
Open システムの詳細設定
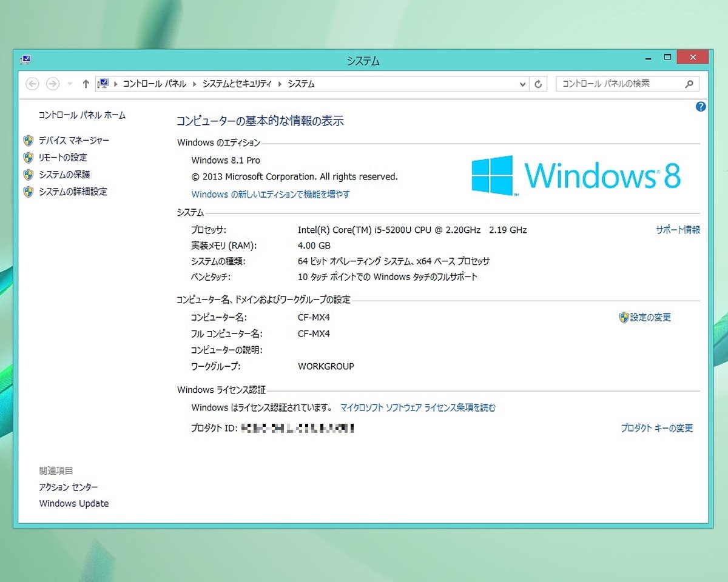click(x=73, y=191)
